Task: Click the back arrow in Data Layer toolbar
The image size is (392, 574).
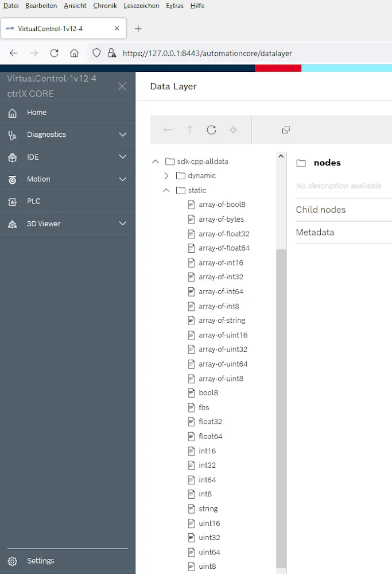Action: coord(168,130)
